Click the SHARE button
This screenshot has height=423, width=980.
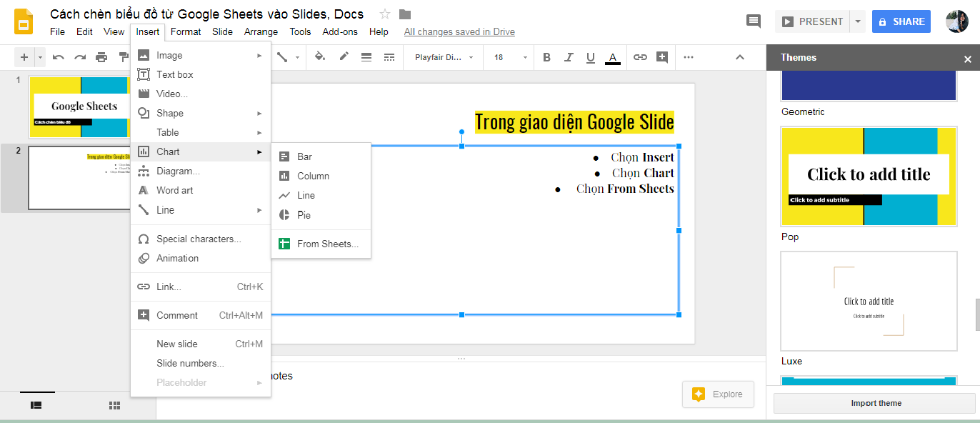coord(901,21)
